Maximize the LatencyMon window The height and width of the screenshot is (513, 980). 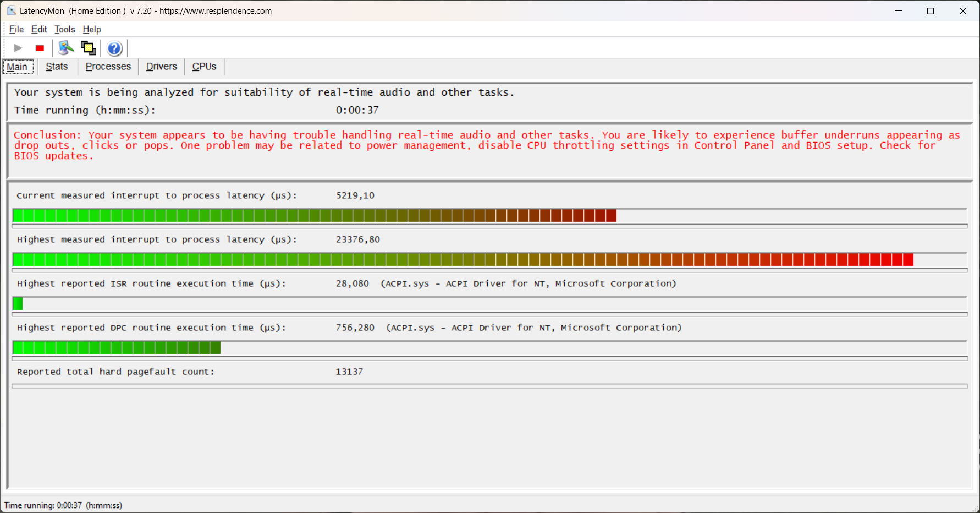point(931,11)
